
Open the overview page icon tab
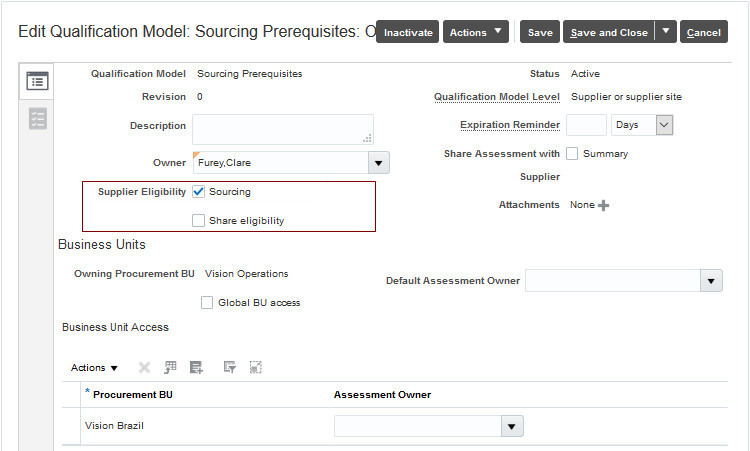37,82
